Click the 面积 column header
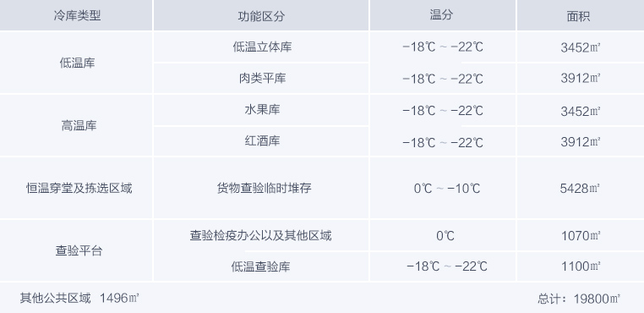Image resolution: width=644 pixels, height=313 pixels. pyautogui.click(x=581, y=15)
